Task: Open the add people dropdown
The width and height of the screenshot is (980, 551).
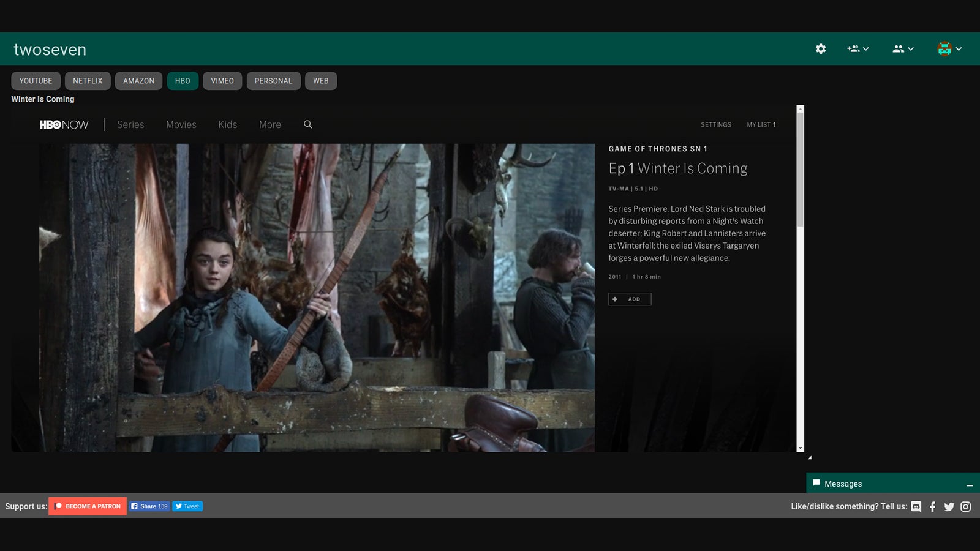Action: click(858, 49)
